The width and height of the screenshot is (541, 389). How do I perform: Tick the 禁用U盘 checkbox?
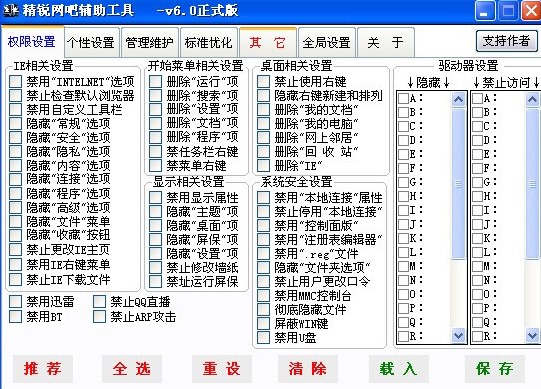click(264, 338)
